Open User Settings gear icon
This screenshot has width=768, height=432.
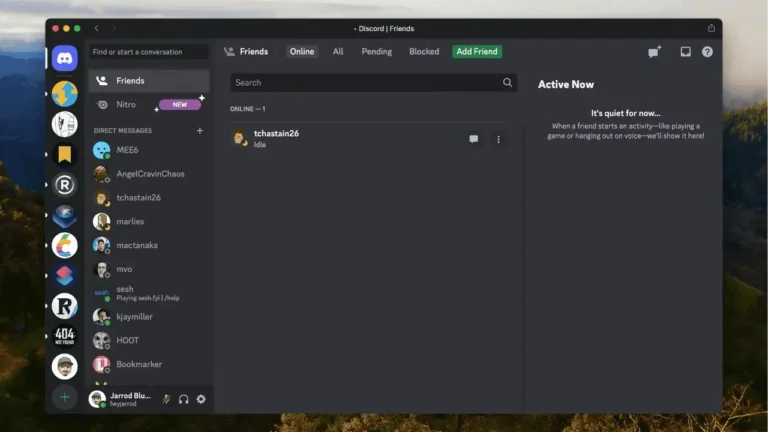[201, 399]
